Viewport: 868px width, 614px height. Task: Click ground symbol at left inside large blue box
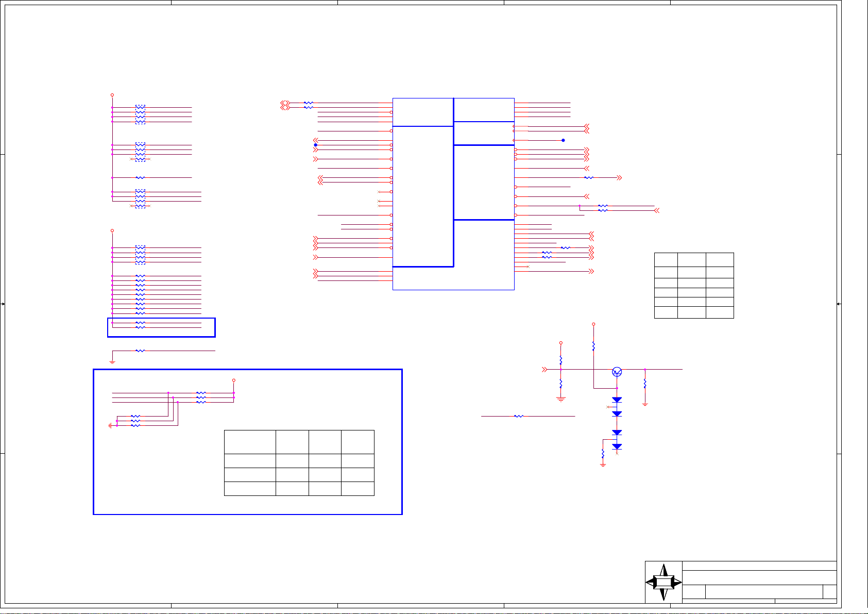pos(110,426)
